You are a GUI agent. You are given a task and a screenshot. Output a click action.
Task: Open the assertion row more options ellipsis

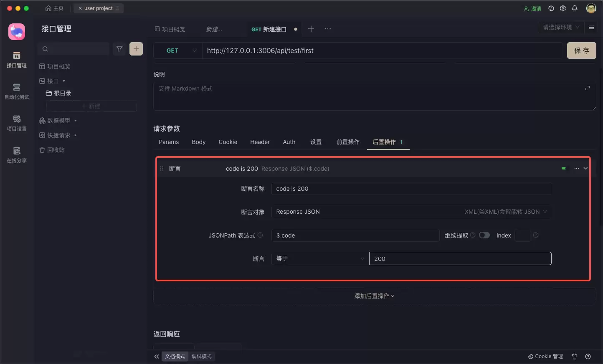577,168
